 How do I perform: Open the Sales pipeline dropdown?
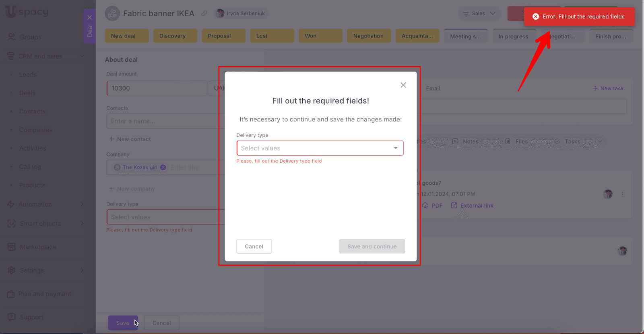click(479, 14)
